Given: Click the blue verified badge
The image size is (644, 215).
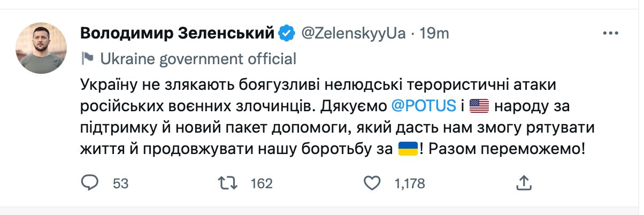Looking at the screenshot, I should (286, 33).
